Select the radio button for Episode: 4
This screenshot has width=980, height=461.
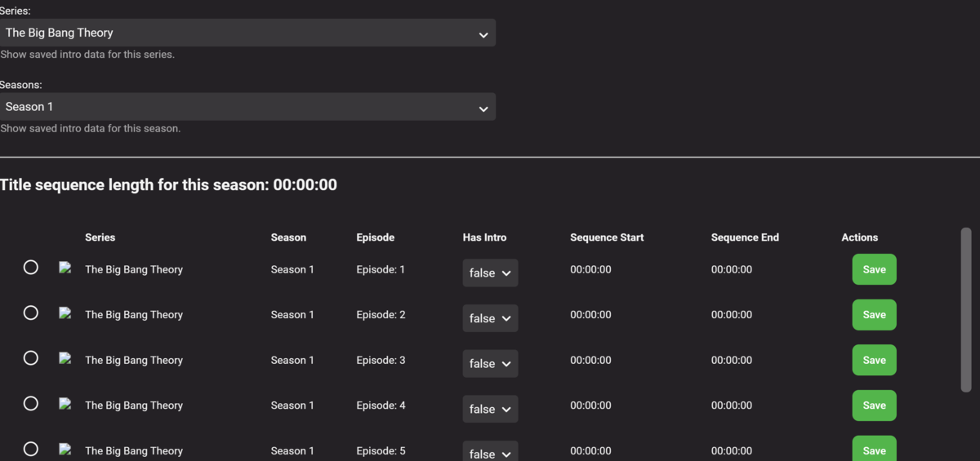[31, 403]
